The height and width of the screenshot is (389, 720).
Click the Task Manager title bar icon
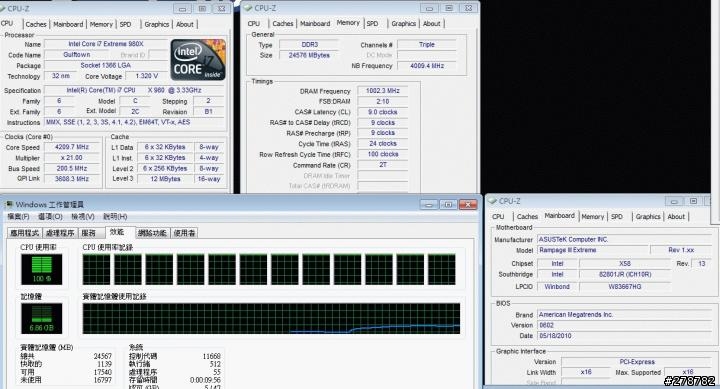[x=8, y=204]
